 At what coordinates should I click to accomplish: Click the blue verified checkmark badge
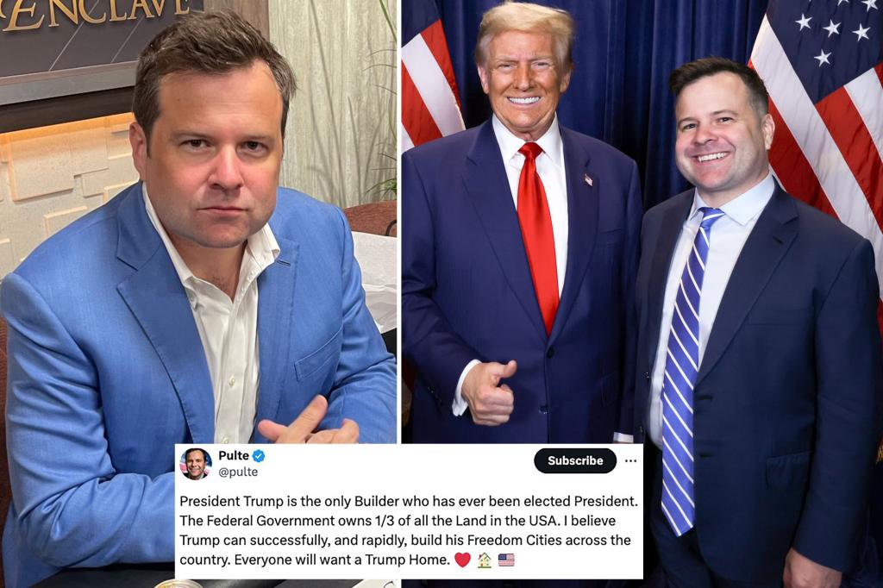(x=259, y=455)
